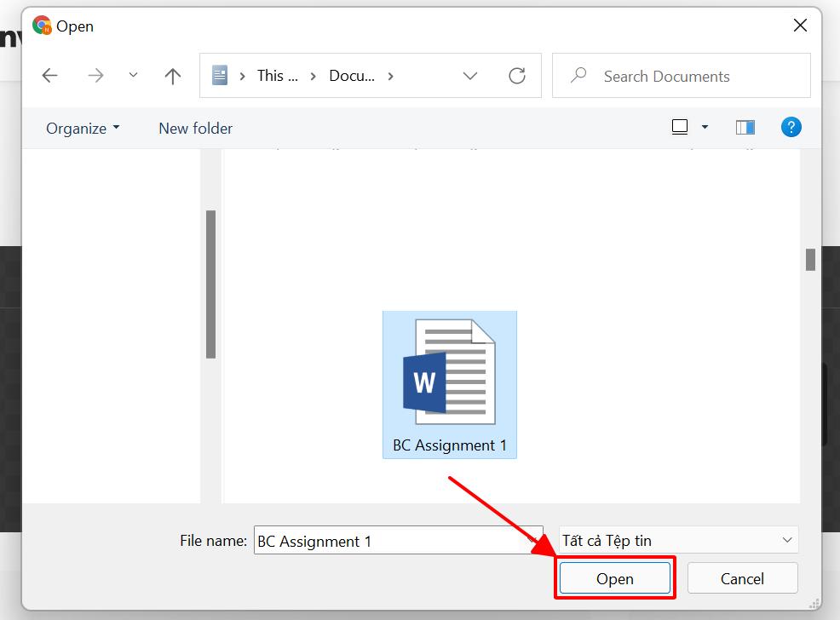Click the forward navigation arrow
840x620 pixels.
(x=95, y=75)
